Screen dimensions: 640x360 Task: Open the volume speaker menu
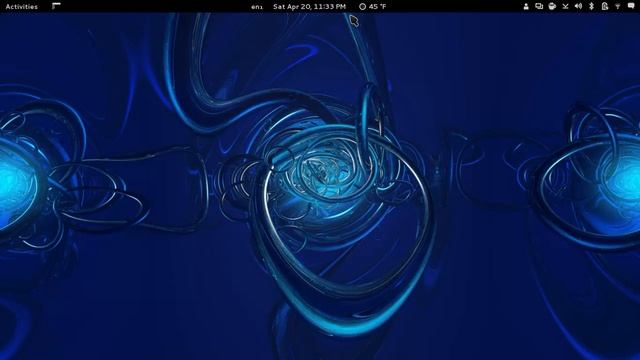578,7
